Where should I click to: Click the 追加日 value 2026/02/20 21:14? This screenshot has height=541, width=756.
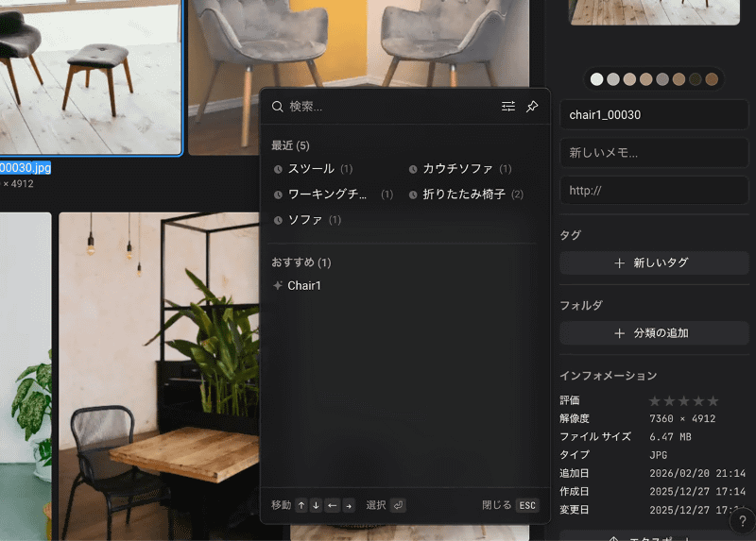coord(697,474)
